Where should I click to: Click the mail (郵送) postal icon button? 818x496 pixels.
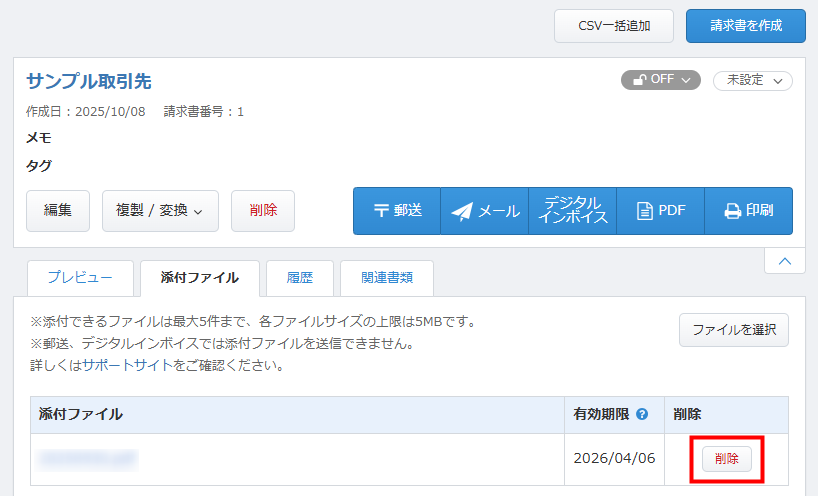coord(397,211)
